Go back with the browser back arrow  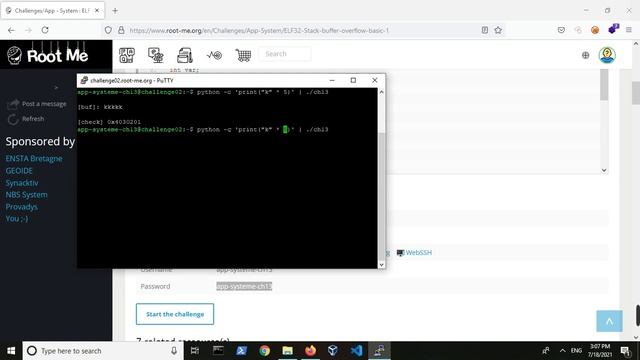11,30
